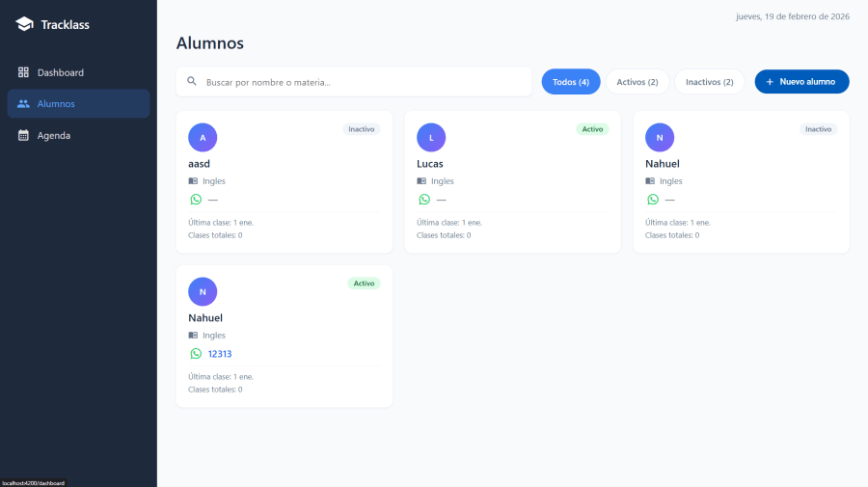Viewport: 868px width, 487px height.
Task: Click Última clase text on aasd card
Action: [x=221, y=223]
